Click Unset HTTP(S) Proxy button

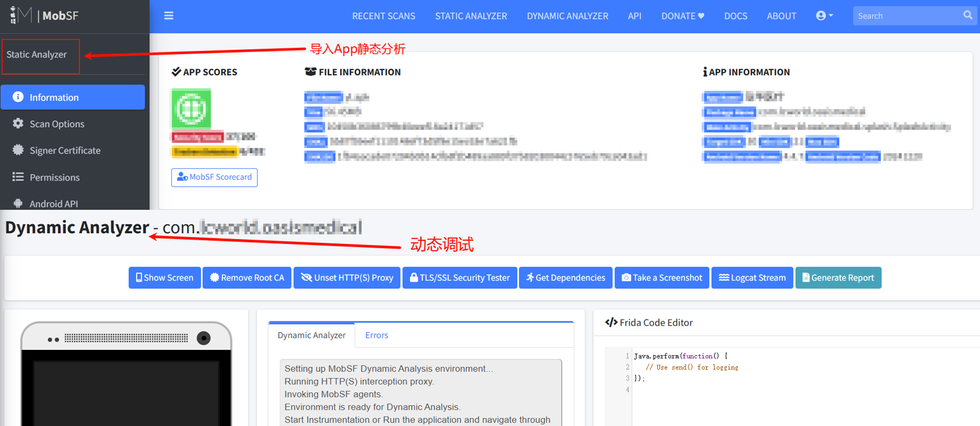pyautogui.click(x=347, y=277)
